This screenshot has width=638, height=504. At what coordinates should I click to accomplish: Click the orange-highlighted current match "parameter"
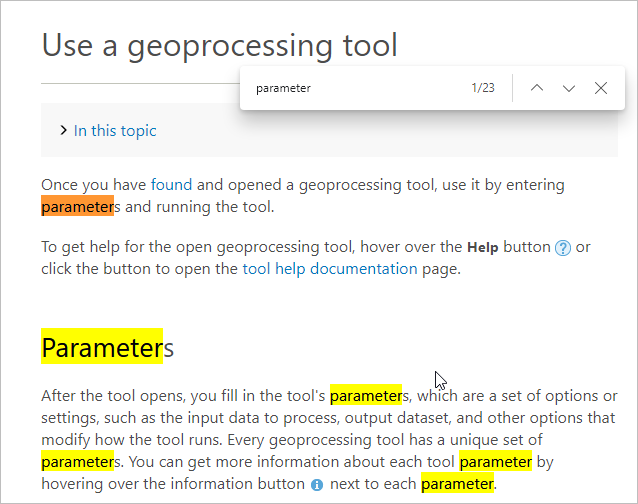click(76, 207)
